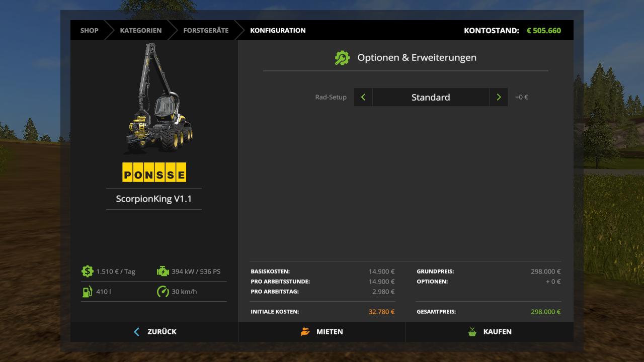
Task: Click the yellow Ponsse brand logo
Action: click(154, 172)
